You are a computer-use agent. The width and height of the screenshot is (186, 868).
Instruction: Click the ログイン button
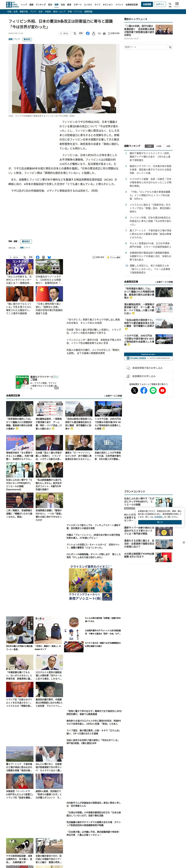click(x=160, y=4)
